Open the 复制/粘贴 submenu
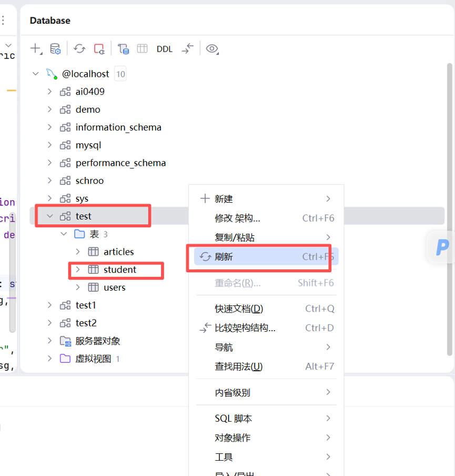455x476 pixels. click(266, 237)
